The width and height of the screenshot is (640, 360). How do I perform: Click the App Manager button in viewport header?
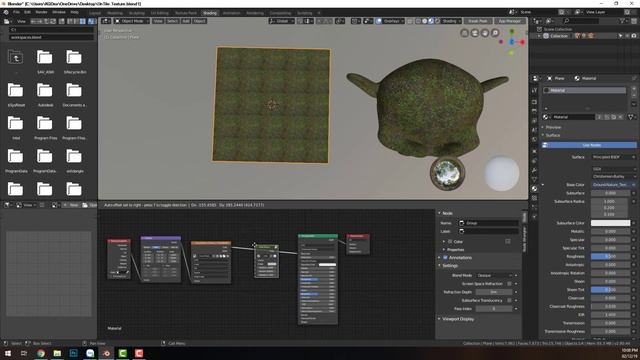510,21
